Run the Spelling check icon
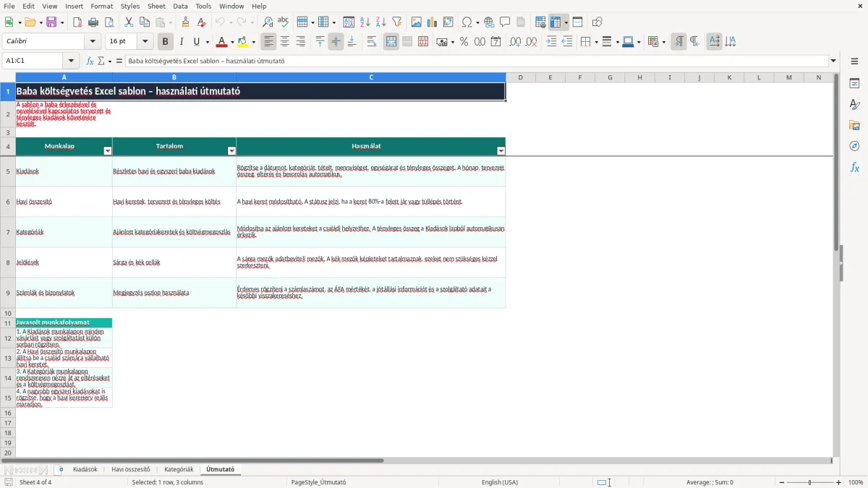 point(284,22)
